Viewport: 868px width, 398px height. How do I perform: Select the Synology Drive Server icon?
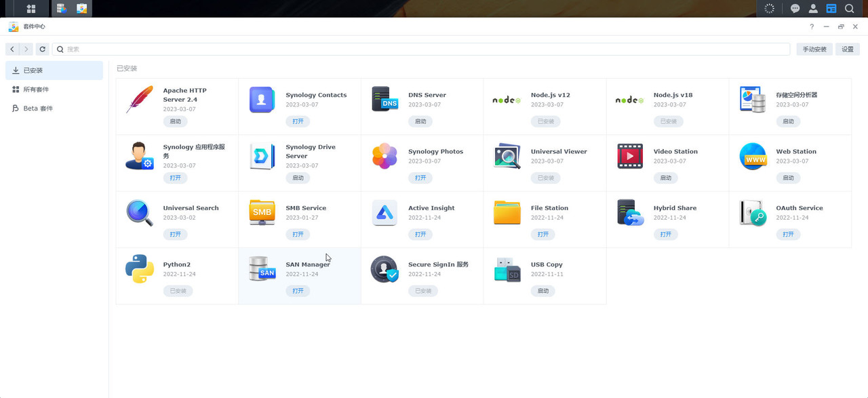262,156
